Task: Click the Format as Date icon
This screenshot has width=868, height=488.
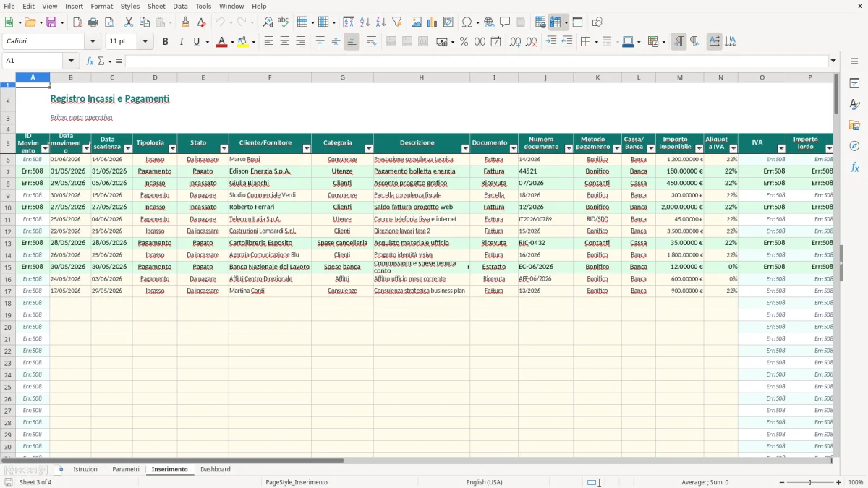Action: point(496,42)
